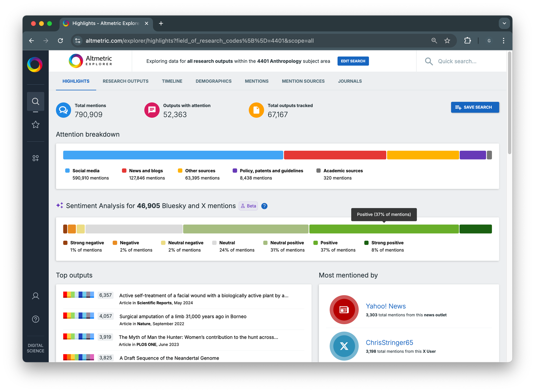This screenshot has width=535, height=392.
Task: Switch to the Demographics tab
Action: point(213,81)
